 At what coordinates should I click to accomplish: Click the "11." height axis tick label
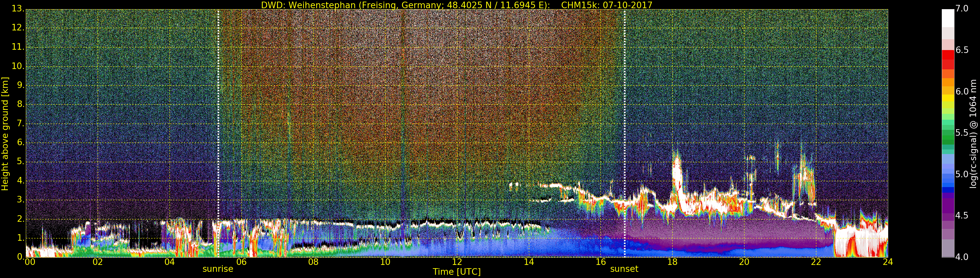point(18,47)
